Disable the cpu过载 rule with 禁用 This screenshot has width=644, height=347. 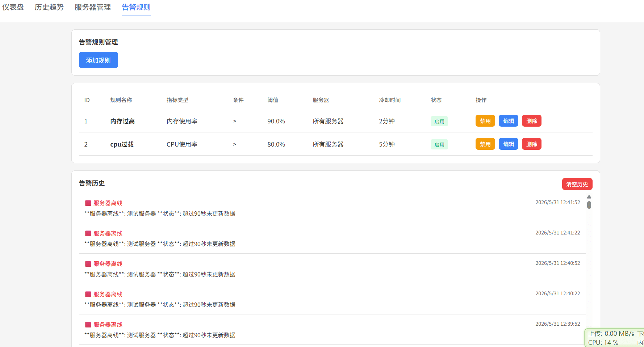pos(485,144)
